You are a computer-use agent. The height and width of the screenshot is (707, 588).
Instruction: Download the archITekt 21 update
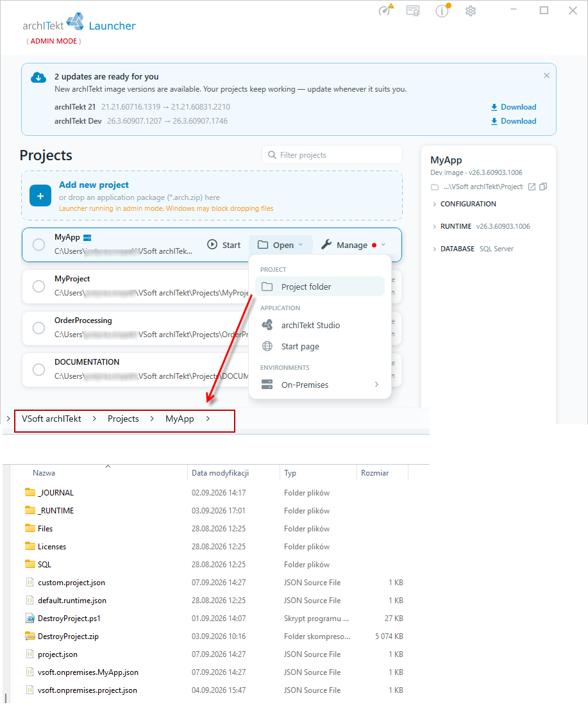click(x=514, y=107)
